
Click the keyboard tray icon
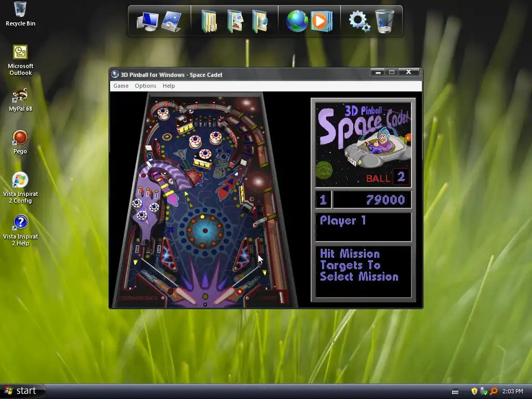click(455, 392)
